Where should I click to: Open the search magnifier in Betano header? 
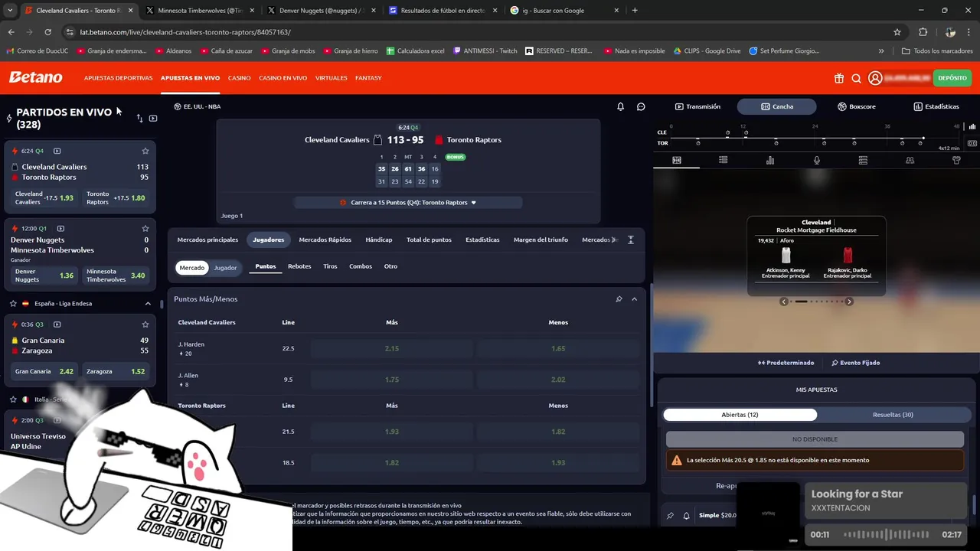[857, 78]
